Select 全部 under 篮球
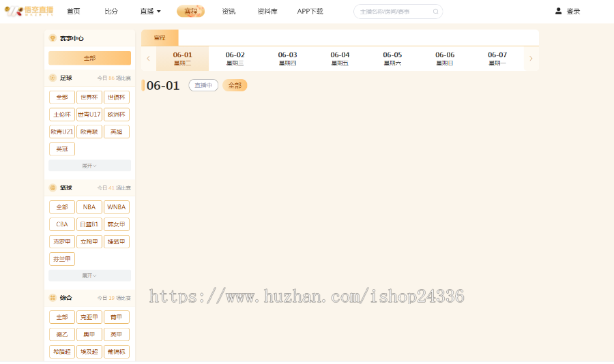Image resolution: width=614 pixels, height=364 pixels. (62, 207)
